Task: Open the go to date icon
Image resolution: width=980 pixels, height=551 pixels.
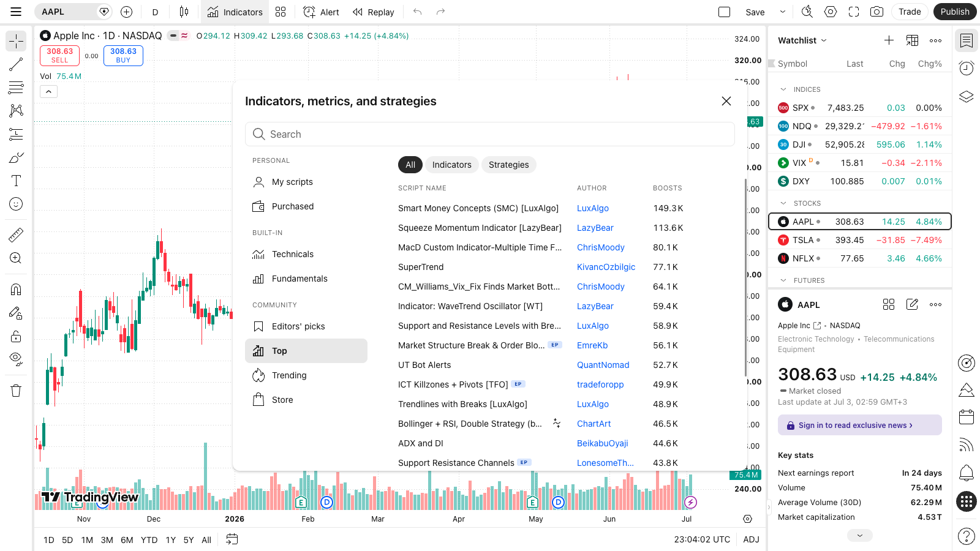Action: point(232,539)
